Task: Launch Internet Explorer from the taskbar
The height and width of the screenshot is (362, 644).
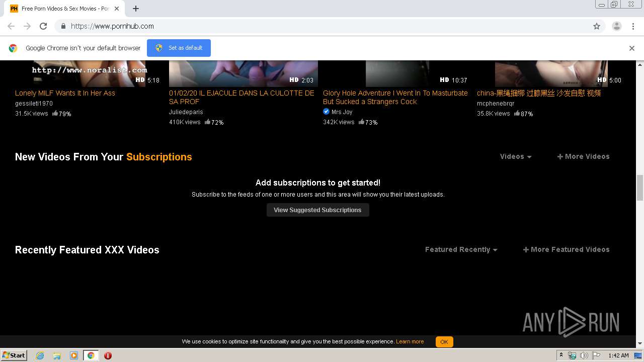Action: (40, 355)
